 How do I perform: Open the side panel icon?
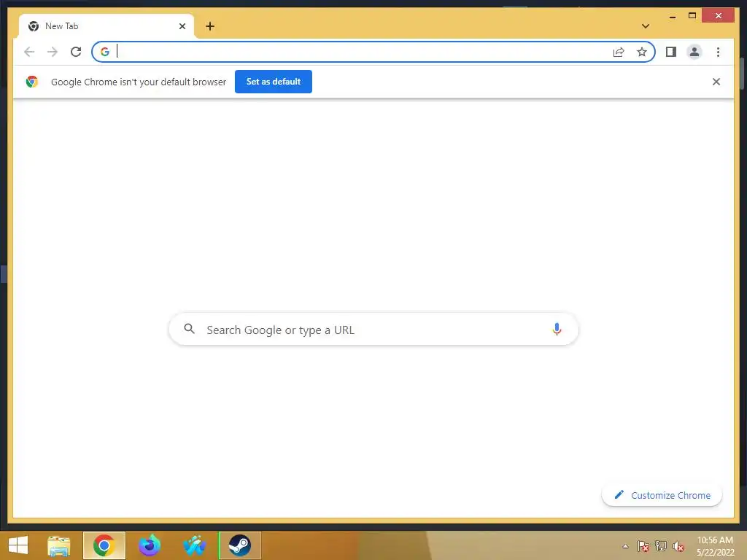coord(671,52)
